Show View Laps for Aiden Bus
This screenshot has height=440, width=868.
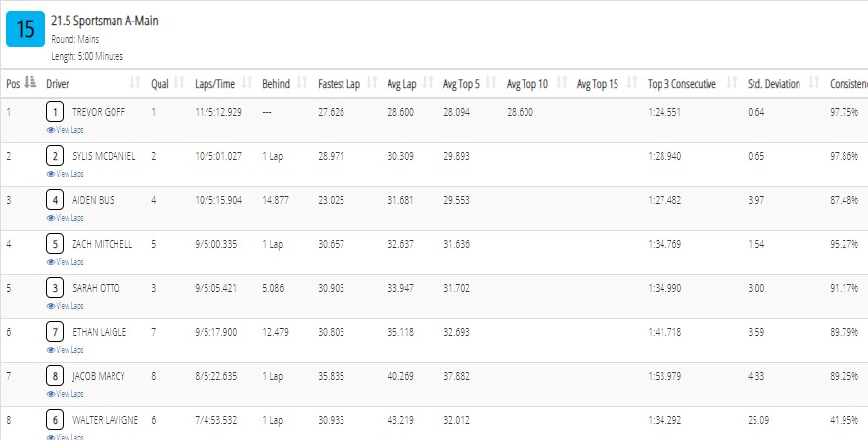pyautogui.click(x=66, y=218)
